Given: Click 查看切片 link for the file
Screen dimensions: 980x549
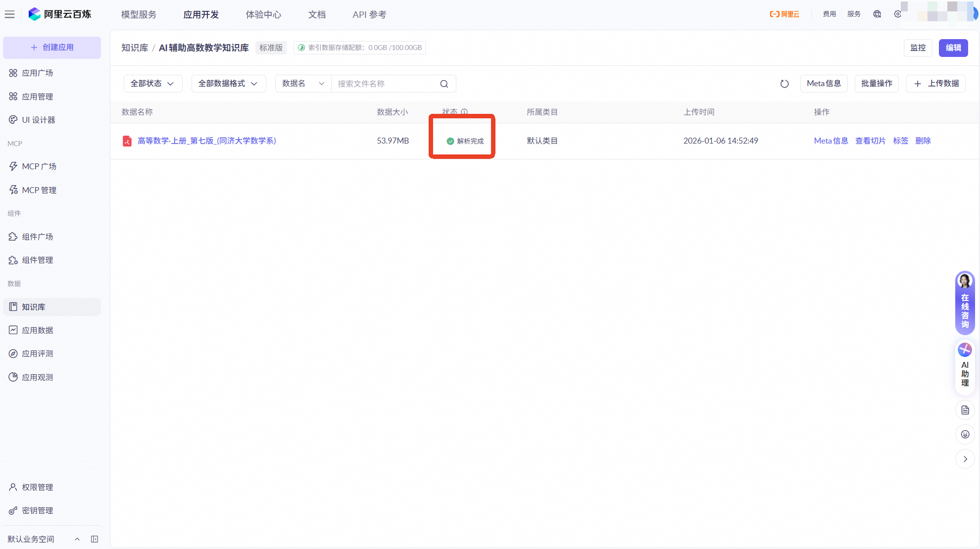Looking at the screenshot, I should pos(870,141).
